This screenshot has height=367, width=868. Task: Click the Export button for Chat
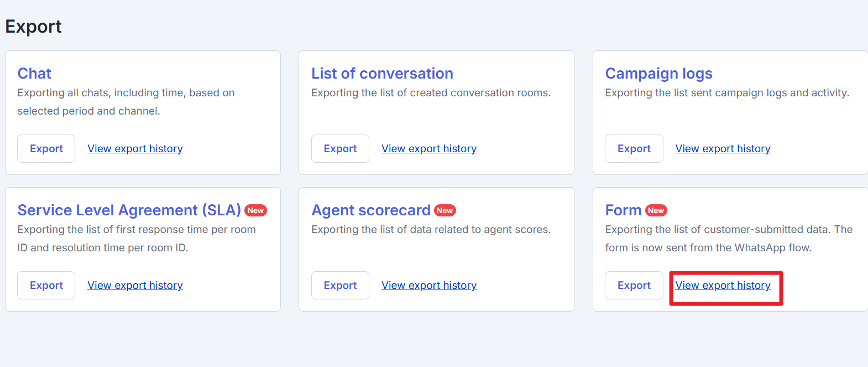46,148
